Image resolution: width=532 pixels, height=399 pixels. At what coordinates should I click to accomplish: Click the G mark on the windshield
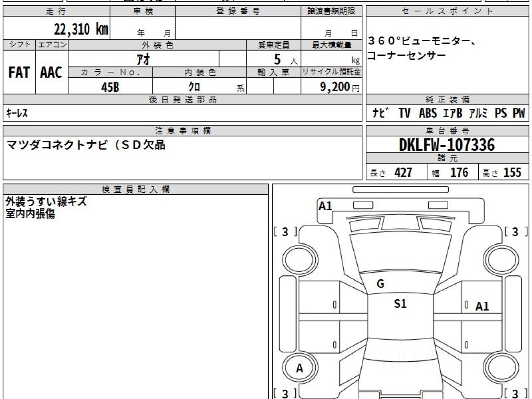(x=380, y=285)
